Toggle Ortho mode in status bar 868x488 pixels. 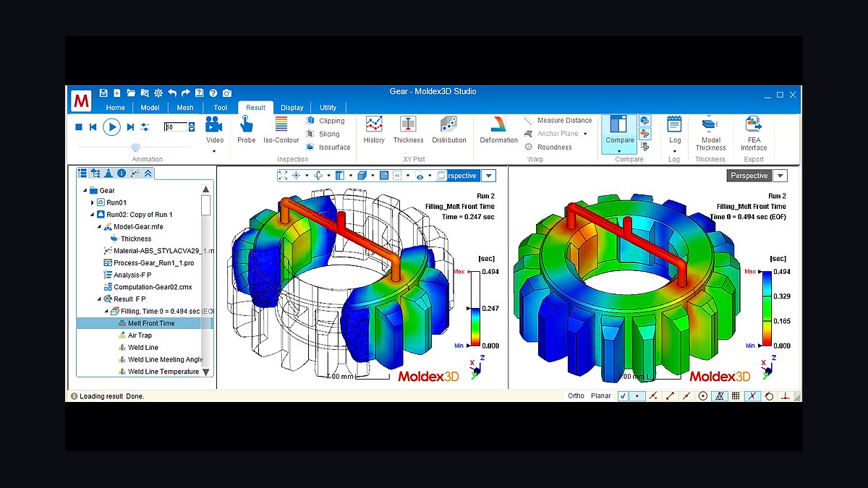pos(576,396)
